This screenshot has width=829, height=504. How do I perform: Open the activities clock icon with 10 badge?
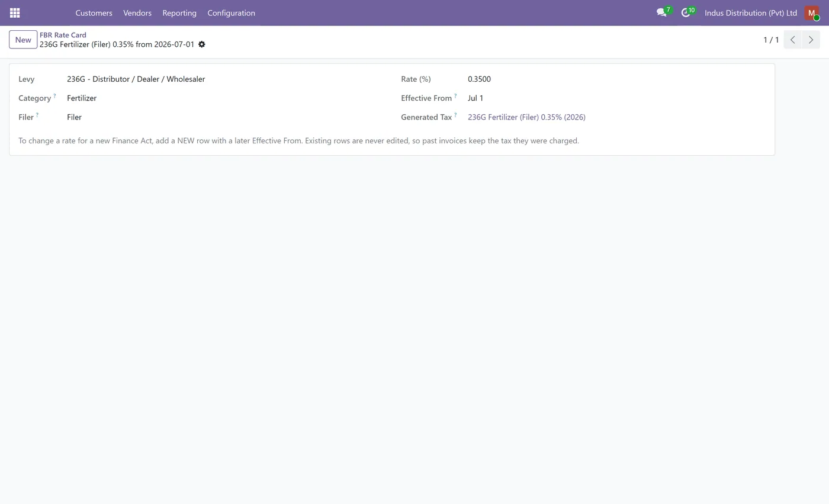(687, 12)
